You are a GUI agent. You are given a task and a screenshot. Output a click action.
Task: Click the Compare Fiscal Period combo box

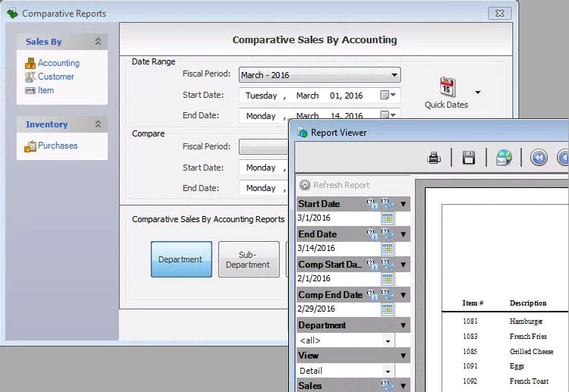tap(263, 146)
